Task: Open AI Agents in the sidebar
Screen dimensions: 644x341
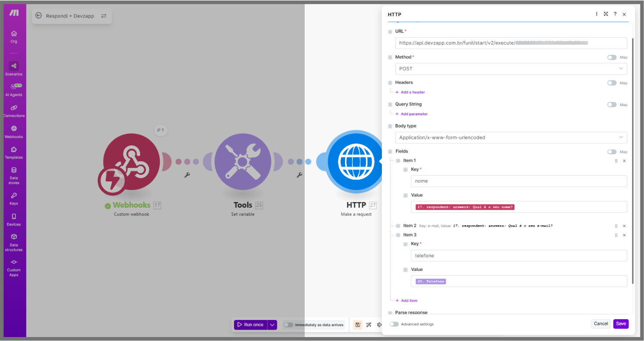Action: (x=14, y=90)
